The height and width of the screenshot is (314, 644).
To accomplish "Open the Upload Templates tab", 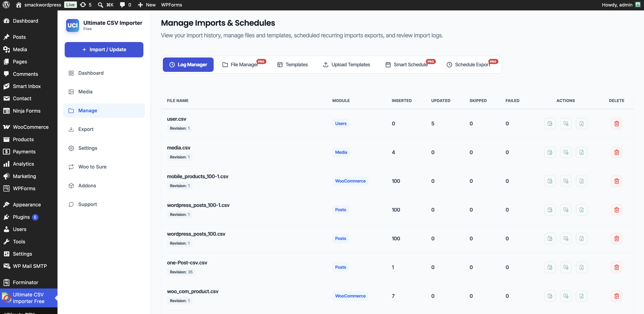I will [346, 64].
